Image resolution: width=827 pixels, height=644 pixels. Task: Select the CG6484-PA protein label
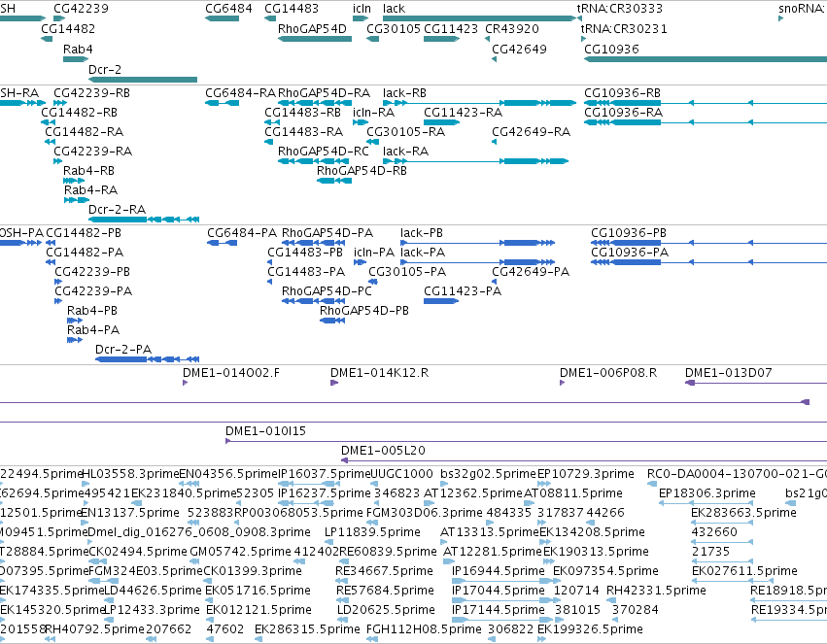pyautogui.click(x=242, y=233)
